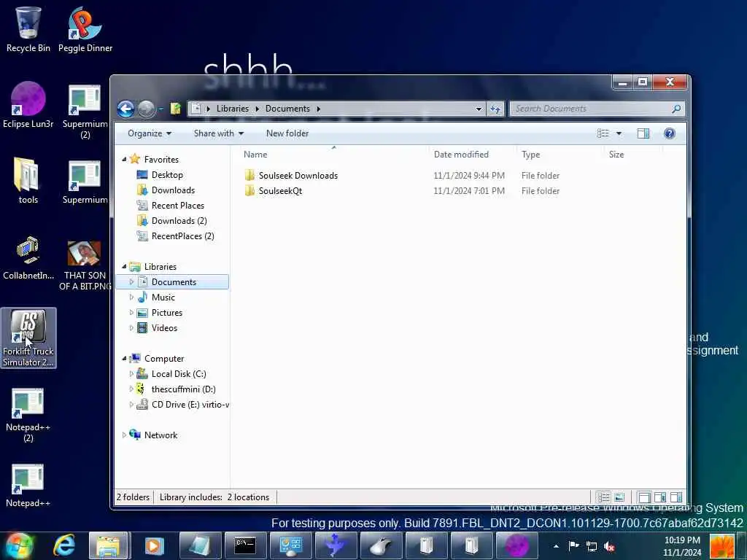Viewport: 747px width, 560px height.
Task: Click the Windows Explorer taskbar button
Action: [x=109, y=545]
